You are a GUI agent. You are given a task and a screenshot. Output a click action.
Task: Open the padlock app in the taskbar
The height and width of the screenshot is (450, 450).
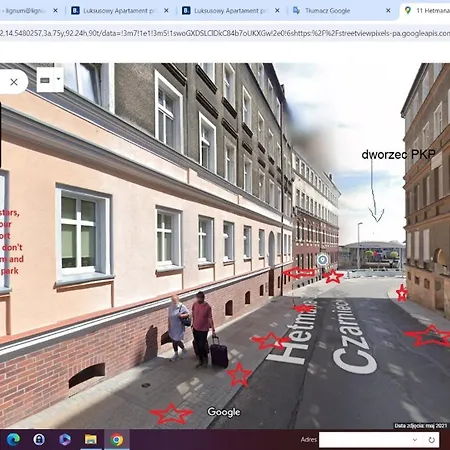click(39, 440)
